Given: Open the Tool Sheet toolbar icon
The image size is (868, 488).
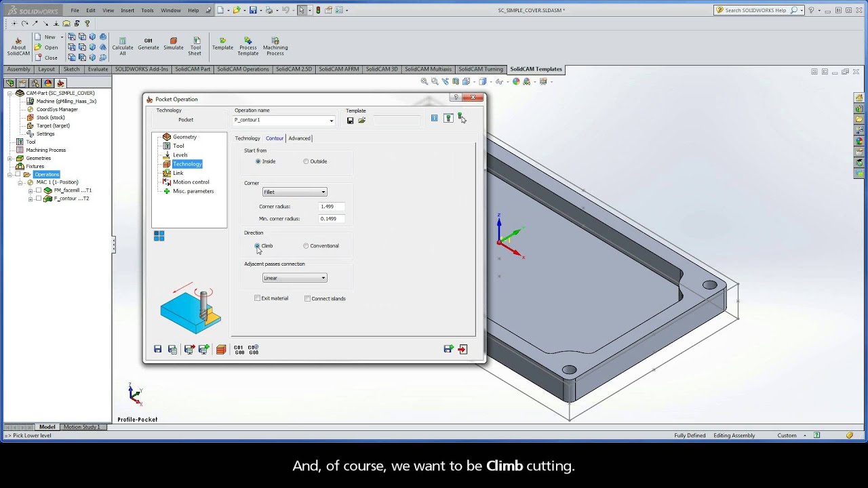Looking at the screenshot, I should [195, 46].
